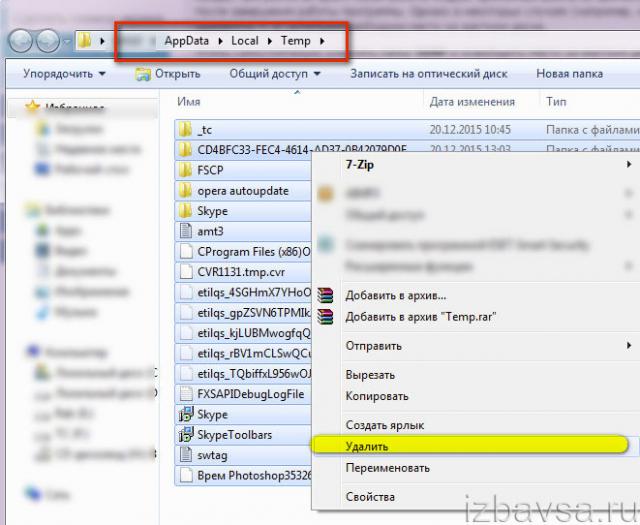The image size is (640, 525).
Task: Click the Favorites star icon in sidebar
Action: tap(33, 107)
